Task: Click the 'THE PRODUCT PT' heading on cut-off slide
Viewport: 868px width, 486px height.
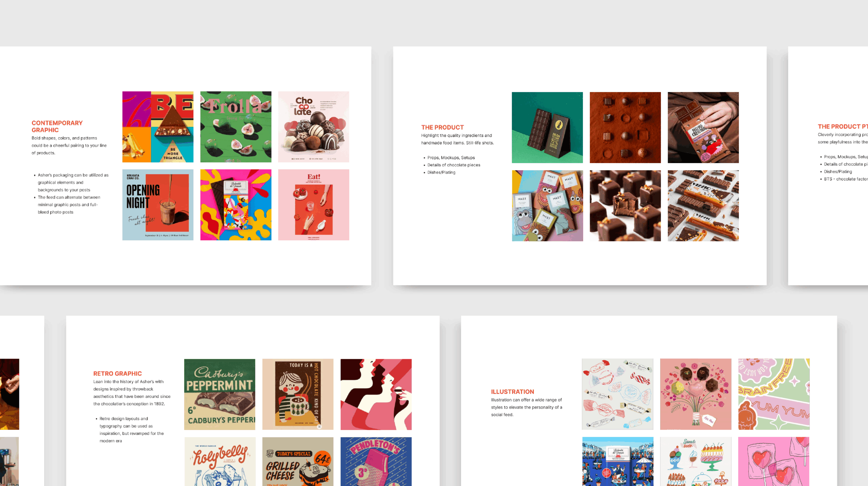Action: [843, 126]
